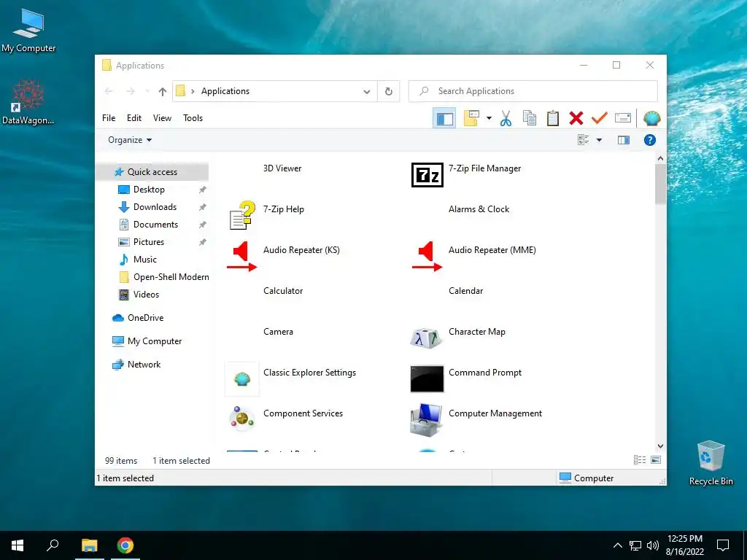
Task: Select Network in navigation pane
Action: tap(144, 365)
